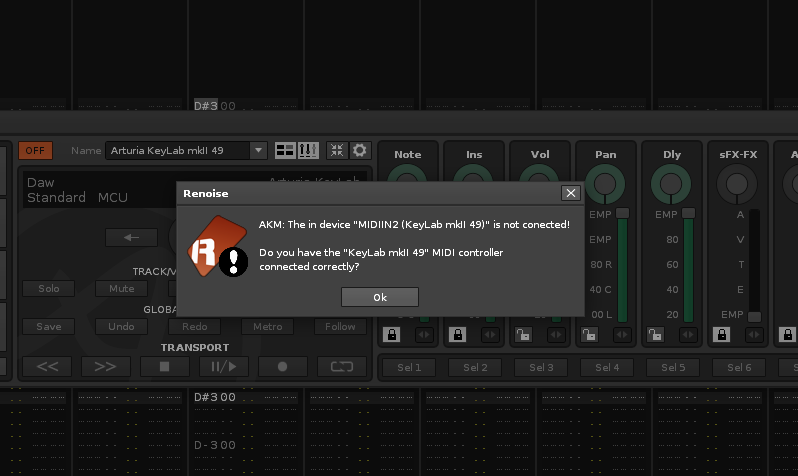Click the sFX-FX strip label
This screenshot has height=476, width=798.
tap(738, 154)
